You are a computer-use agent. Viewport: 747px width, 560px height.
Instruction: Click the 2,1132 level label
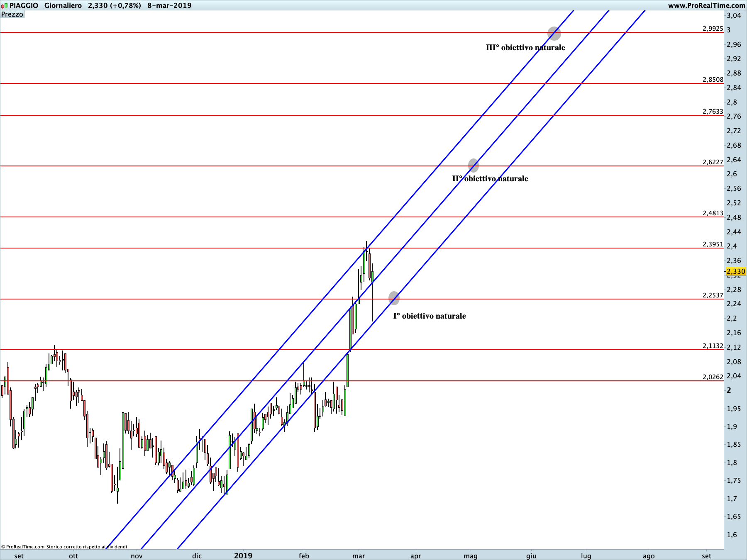point(713,346)
